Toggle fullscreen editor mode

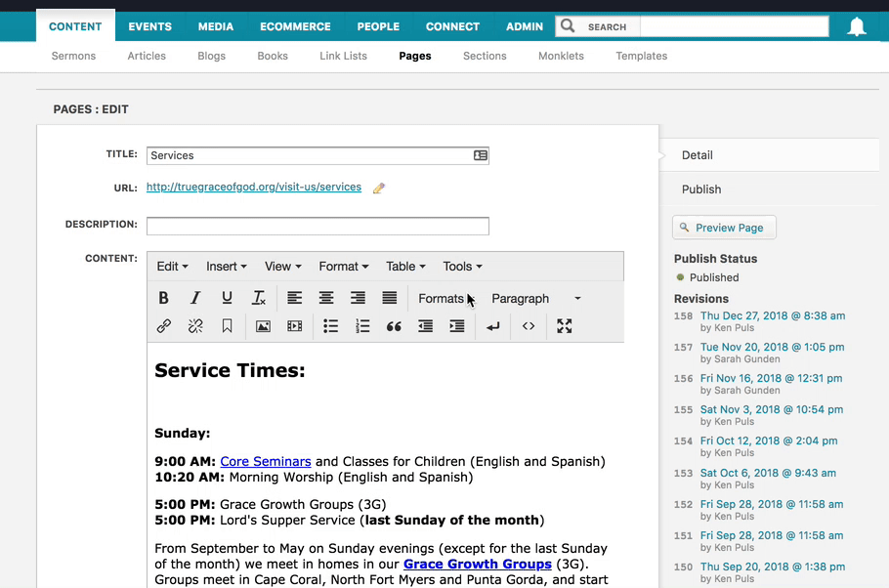[564, 326]
